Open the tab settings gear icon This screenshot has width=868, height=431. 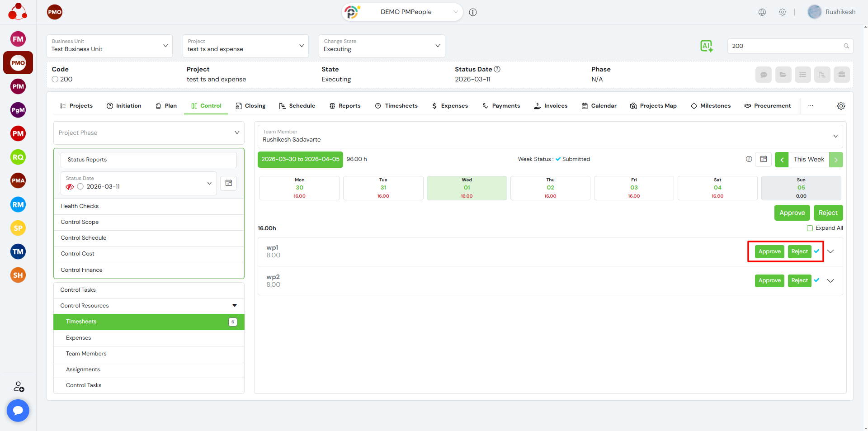(841, 106)
